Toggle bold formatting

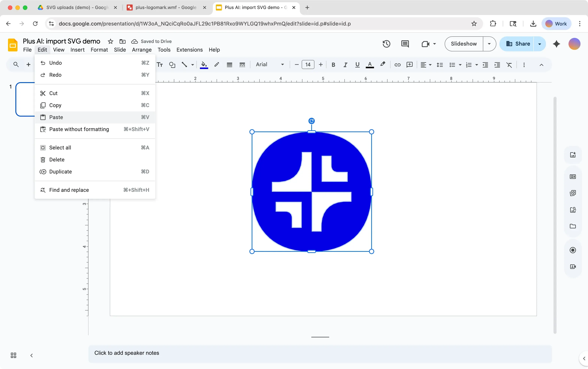pos(333,65)
